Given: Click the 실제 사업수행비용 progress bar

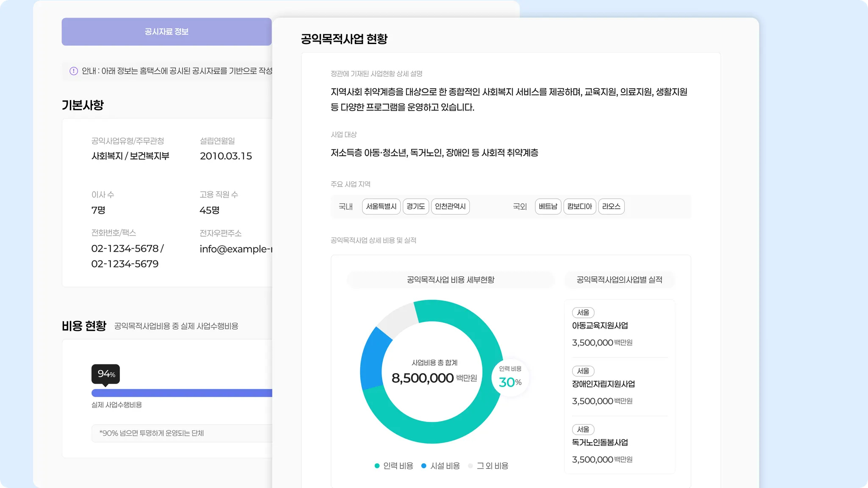Looking at the screenshot, I should click(x=181, y=393).
